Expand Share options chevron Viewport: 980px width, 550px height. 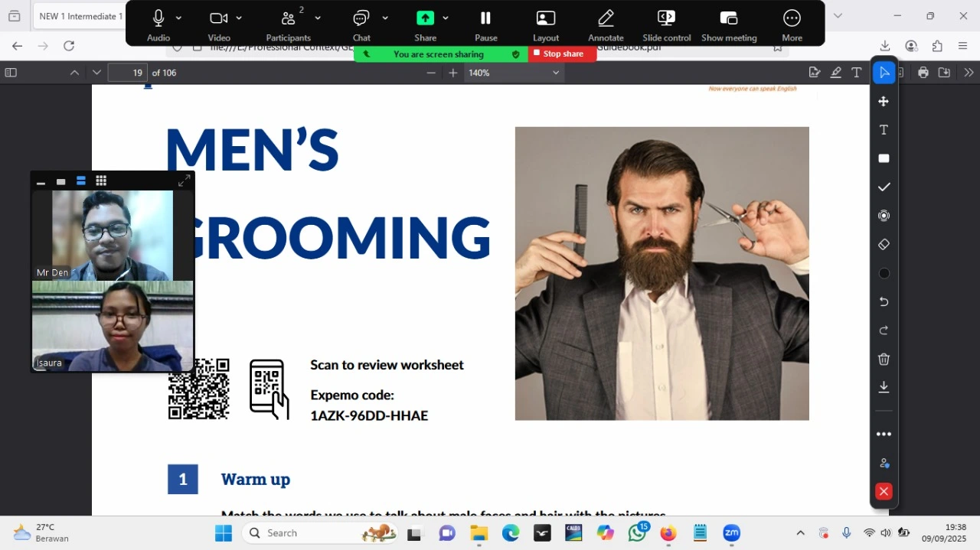click(x=446, y=18)
